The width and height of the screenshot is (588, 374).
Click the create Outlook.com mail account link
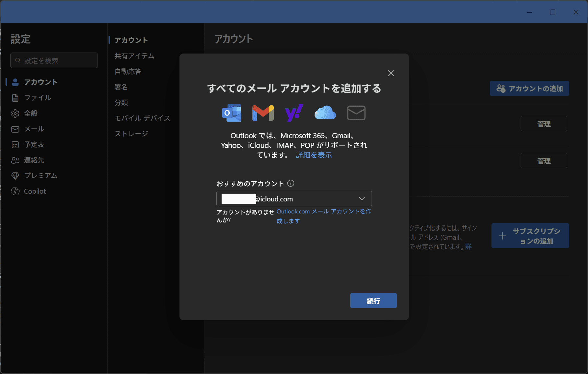[324, 211]
